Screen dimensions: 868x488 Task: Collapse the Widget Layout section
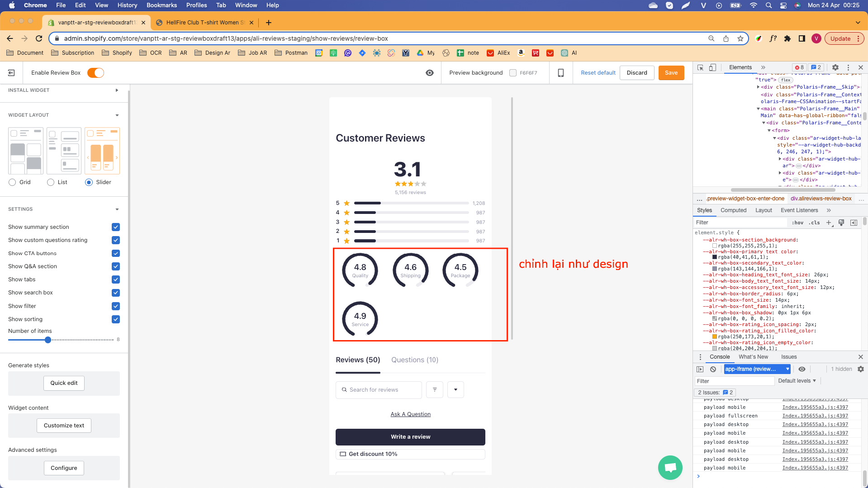117,115
